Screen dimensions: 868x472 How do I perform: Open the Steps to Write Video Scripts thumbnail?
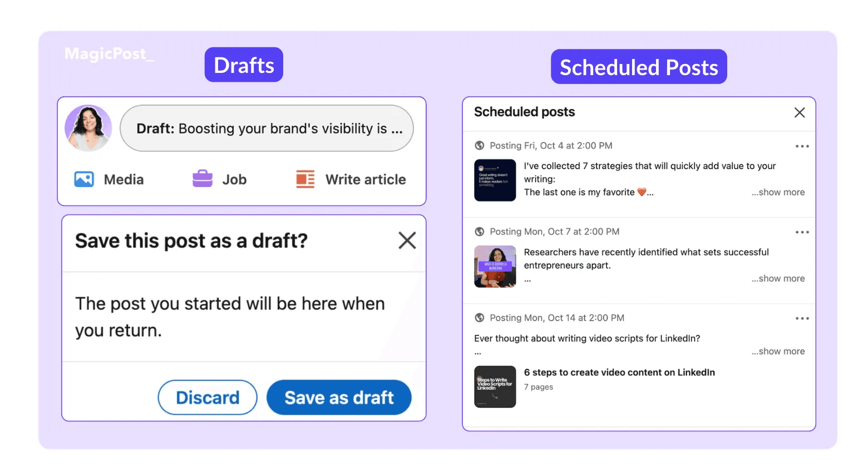(495, 387)
